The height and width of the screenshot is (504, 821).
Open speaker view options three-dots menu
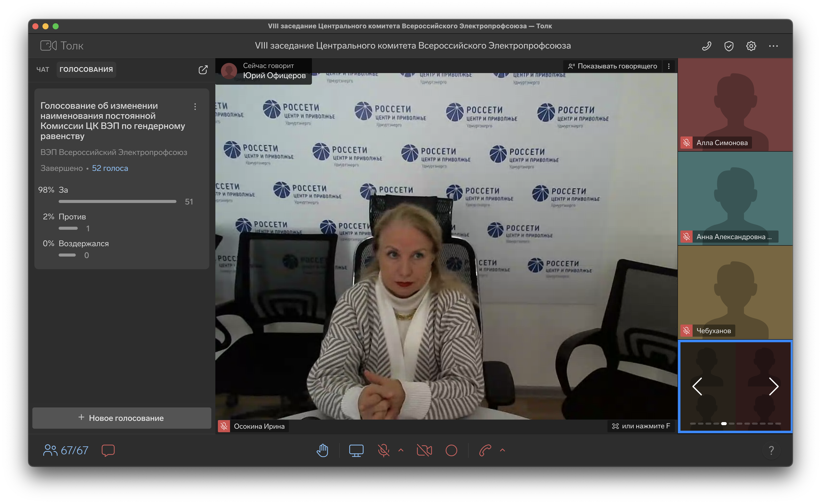[x=669, y=66]
